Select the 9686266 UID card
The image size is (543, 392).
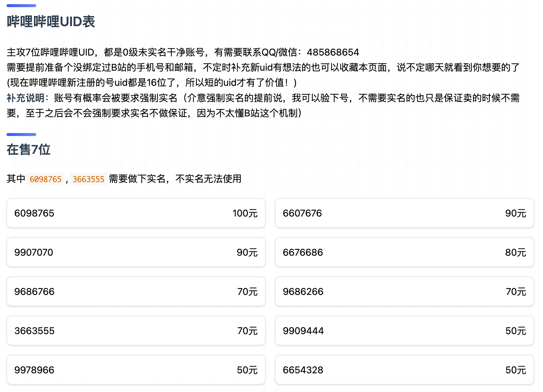[x=404, y=291]
